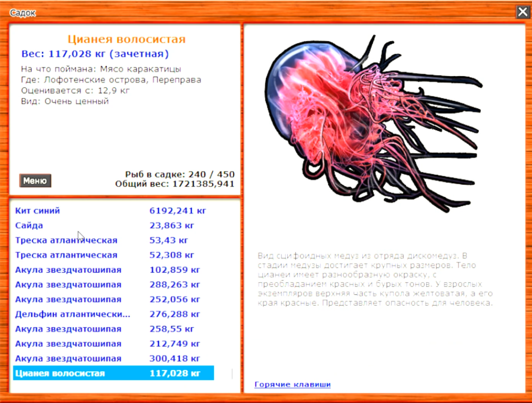Image resolution: width=532 pixels, height=403 pixels.
Task: Open the Горячие клавиши link
Action: click(292, 384)
